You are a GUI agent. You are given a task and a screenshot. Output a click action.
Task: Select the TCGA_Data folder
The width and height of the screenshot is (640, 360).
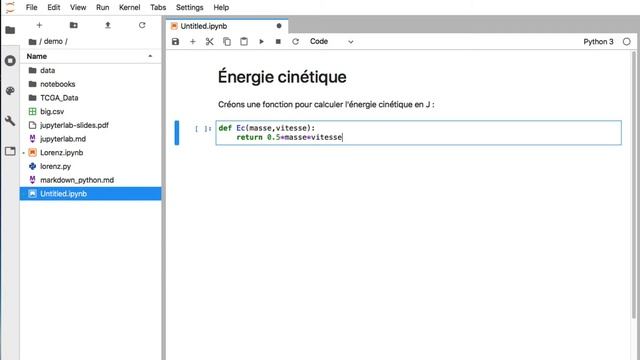(91, 98)
